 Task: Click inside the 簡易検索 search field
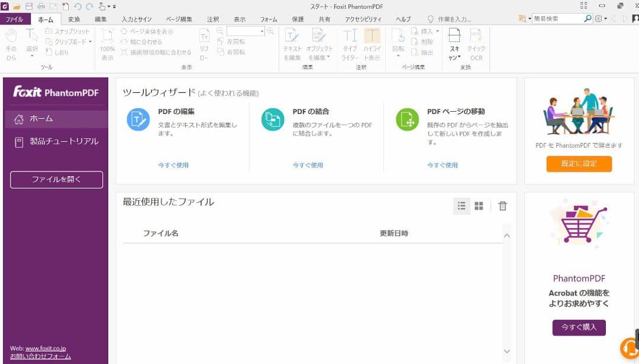click(559, 18)
